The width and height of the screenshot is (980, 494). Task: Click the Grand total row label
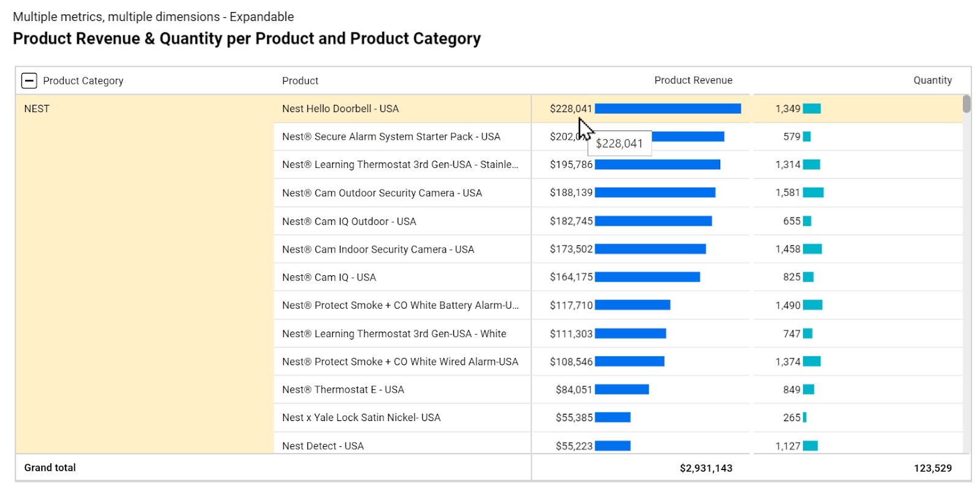point(50,468)
